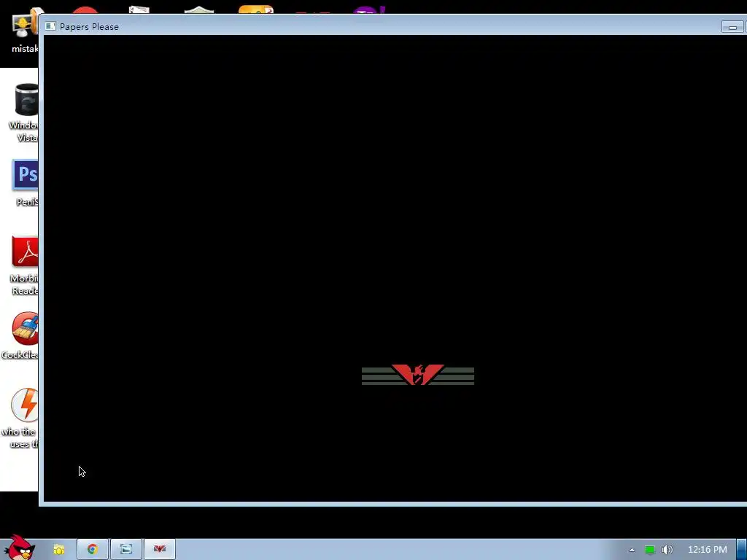Click the green monitor tray icon

[x=650, y=550]
